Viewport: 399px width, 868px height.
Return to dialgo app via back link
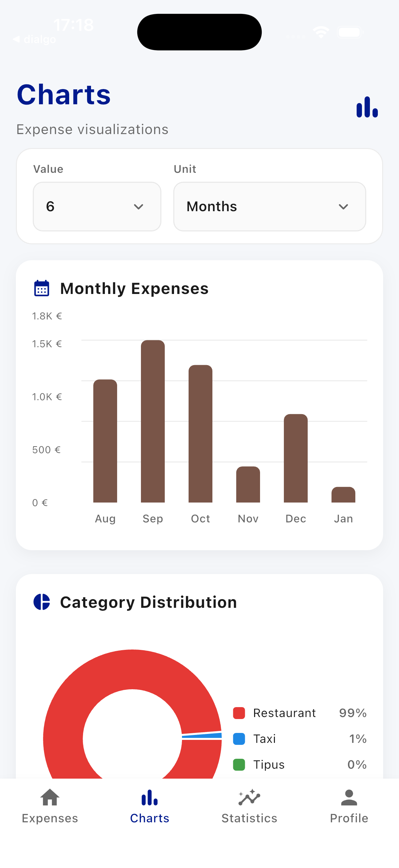click(x=35, y=39)
